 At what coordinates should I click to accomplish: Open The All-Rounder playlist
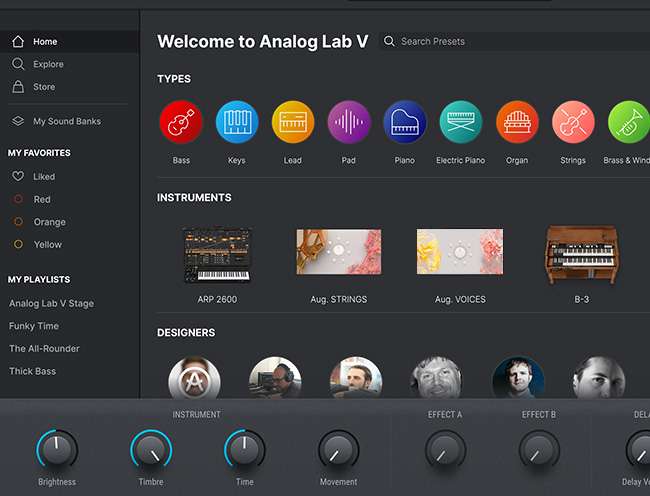[x=44, y=348]
